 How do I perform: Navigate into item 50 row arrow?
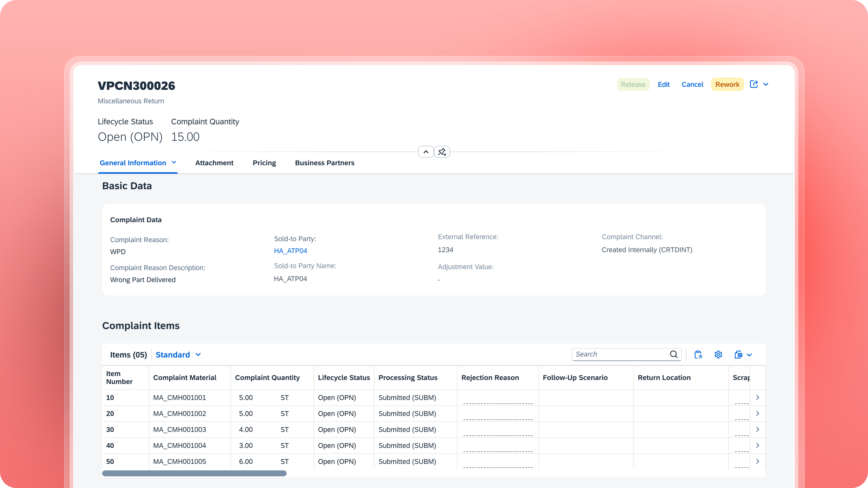coord(757,461)
